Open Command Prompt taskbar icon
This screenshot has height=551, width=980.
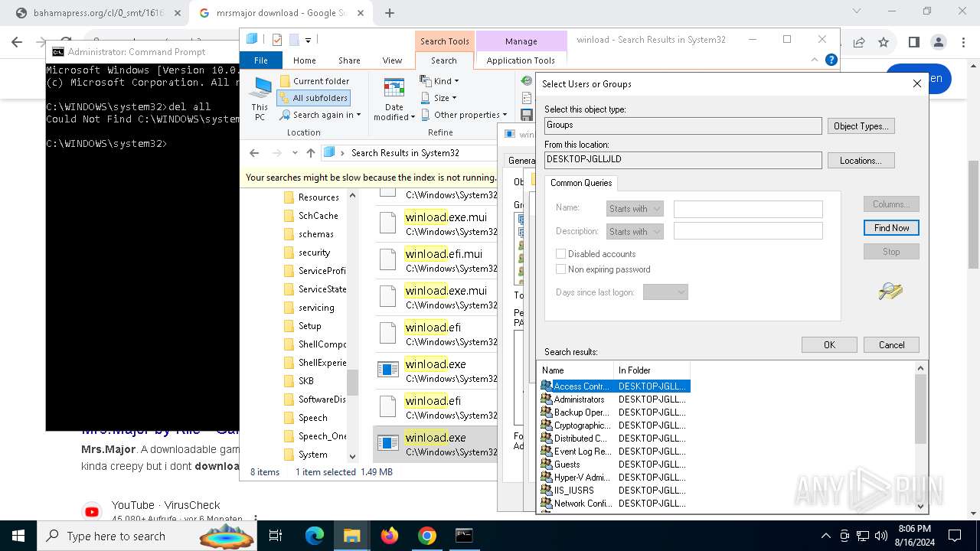coord(464,536)
